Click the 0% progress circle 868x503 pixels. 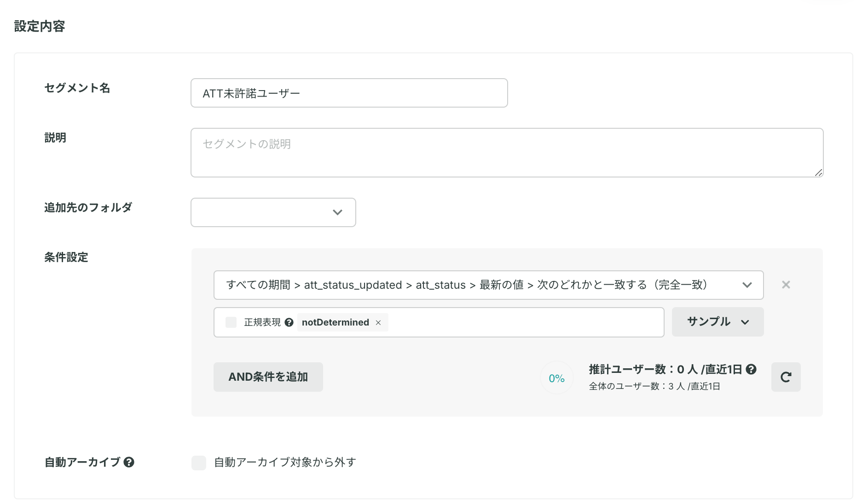[x=556, y=378]
